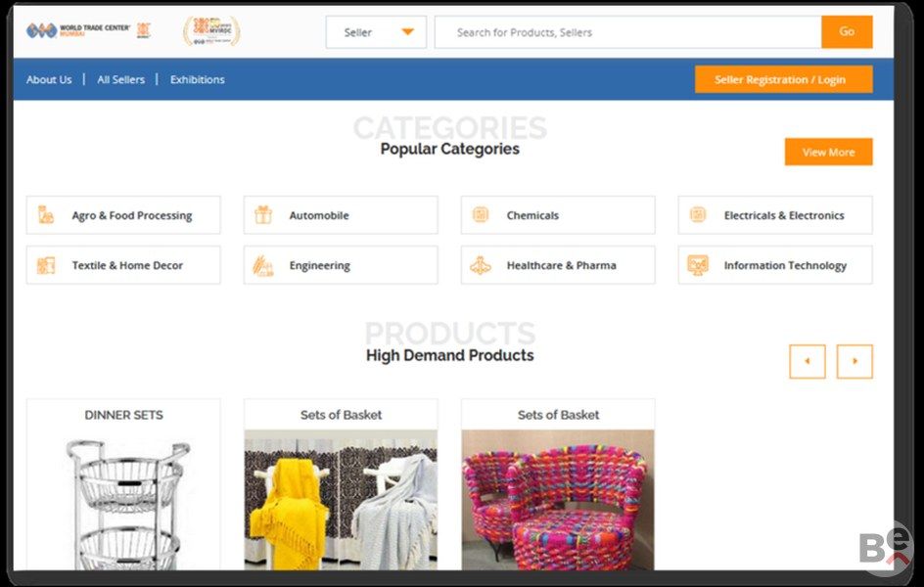
Task: Click the Engineering category icon
Action: click(263, 265)
